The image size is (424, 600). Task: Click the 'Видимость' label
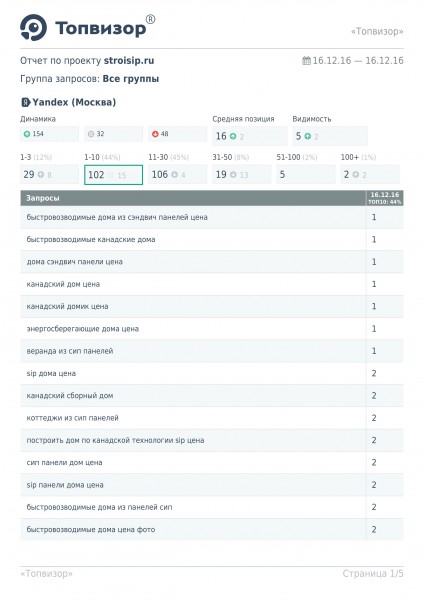tap(312, 119)
